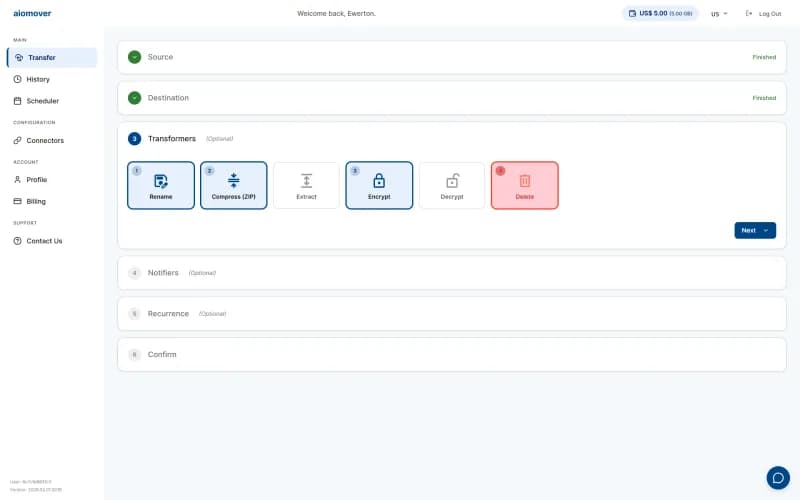Viewport: 800px width, 500px height.
Task: Click the green checkmark next to Destination
Action: pyautogui.click(x=134, y=98)
